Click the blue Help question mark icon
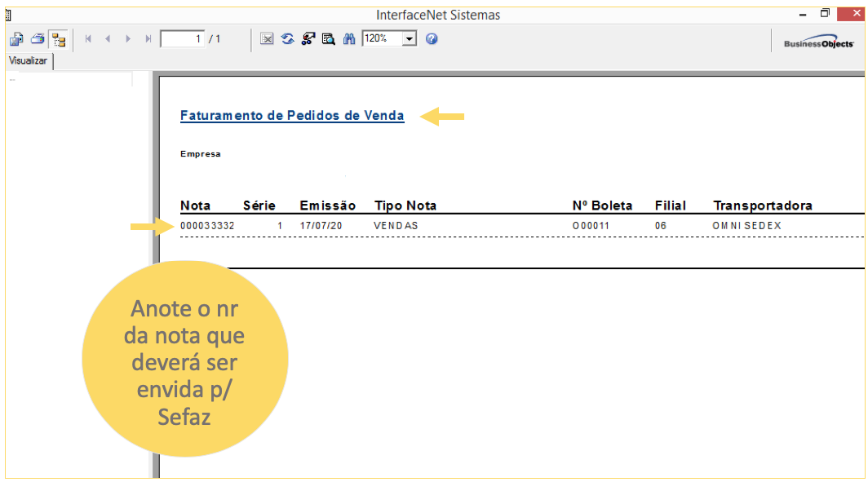Image resolution: width=868 pixels, height=482 pixels. 432,38
